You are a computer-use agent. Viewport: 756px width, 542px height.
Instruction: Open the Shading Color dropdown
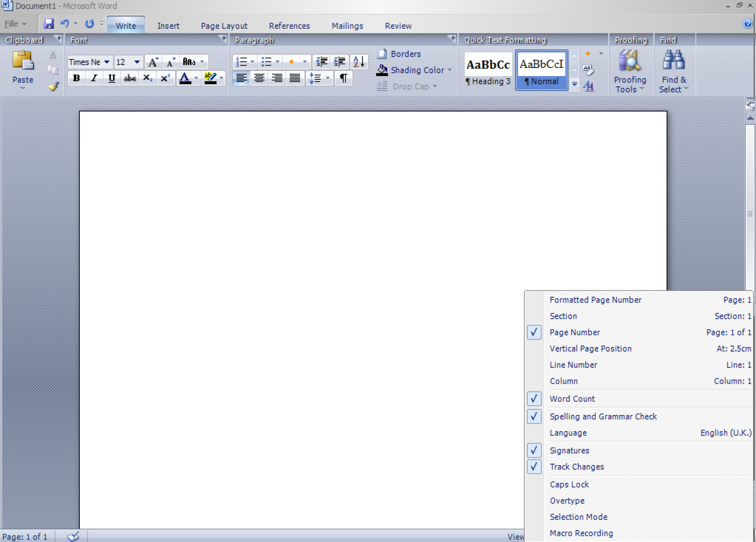(449, 70)
